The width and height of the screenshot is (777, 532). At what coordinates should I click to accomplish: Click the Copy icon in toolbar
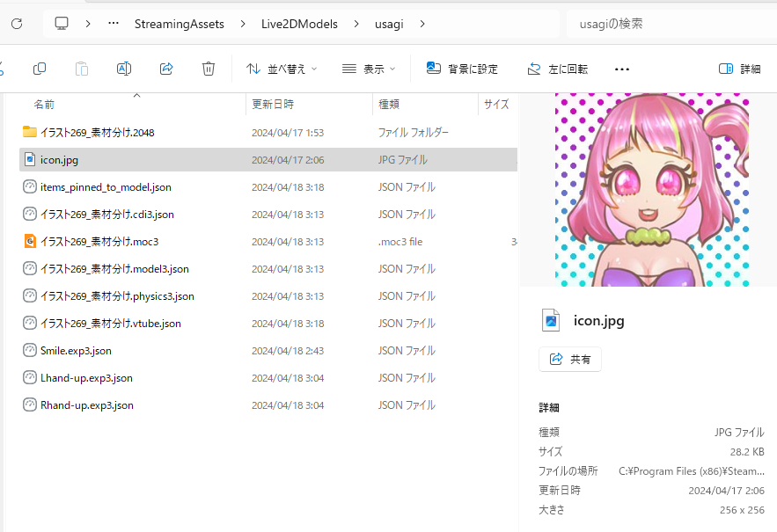[x=40, y=69]
